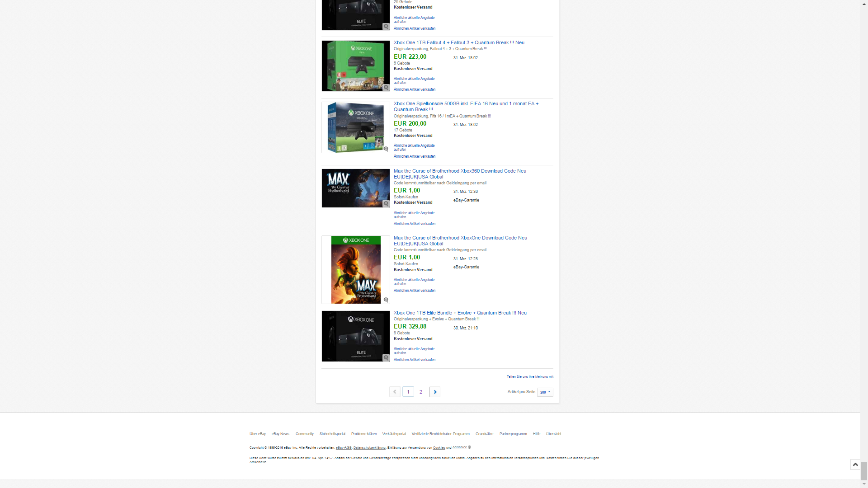This screenshot has height=488, width=868.
Task: Open Sicherheitsportal footer link
Action: pyautogui.click(x=332, y=434)
